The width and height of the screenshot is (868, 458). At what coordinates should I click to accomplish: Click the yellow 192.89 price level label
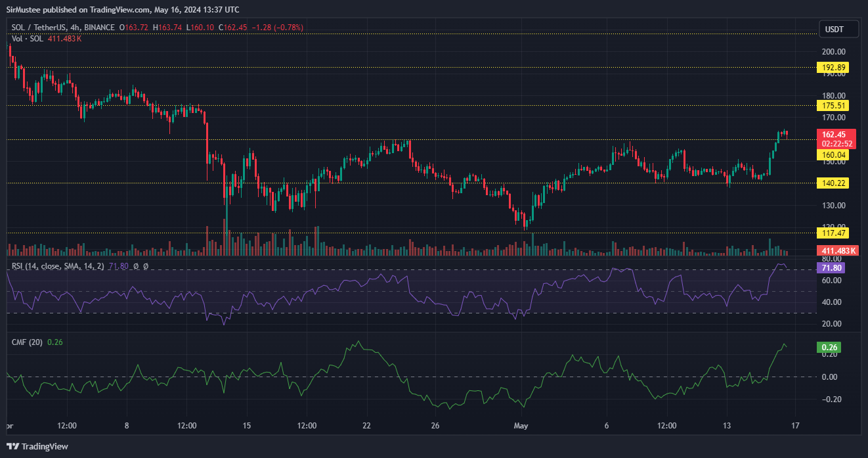(x=833, y=67)
